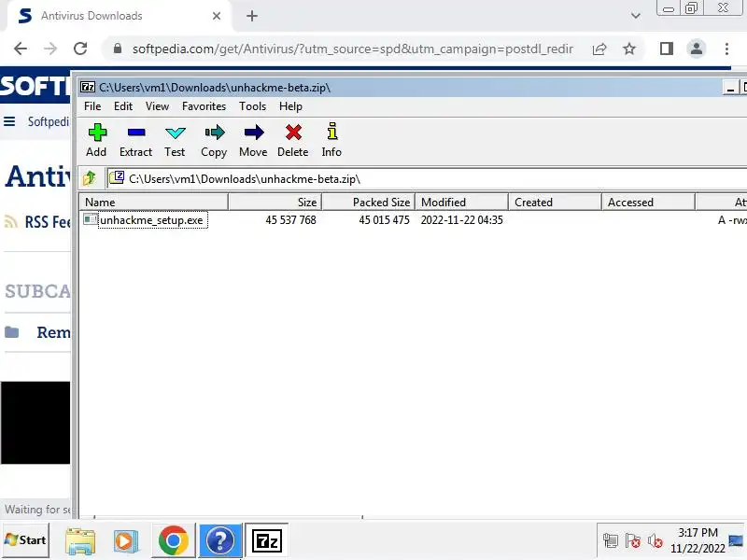The width and height of the screenshot is (747, 560).
Task: Click the unhackme_setup.exe file icon
Action: coord(90,219)
